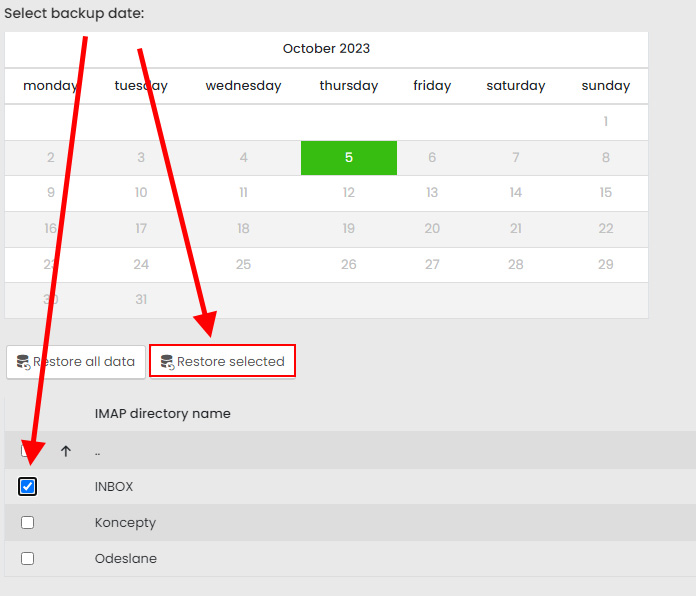Viewport: 696px width, 596px height.
Task: Click the database icon on Restore selected
Action: click(167, 362)
